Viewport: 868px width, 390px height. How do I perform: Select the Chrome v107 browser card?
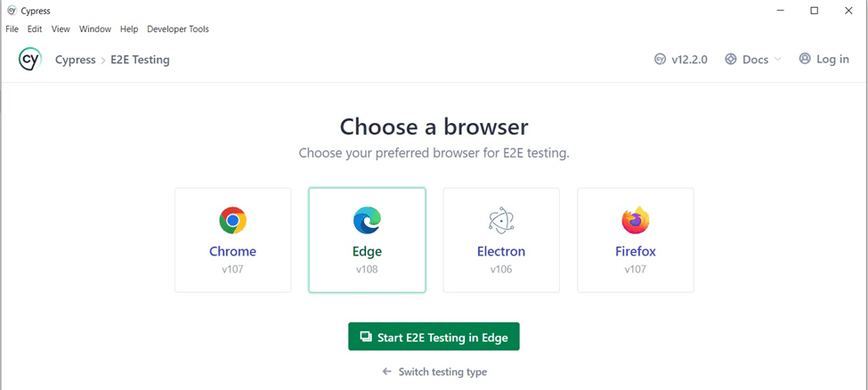click(232, 240)
